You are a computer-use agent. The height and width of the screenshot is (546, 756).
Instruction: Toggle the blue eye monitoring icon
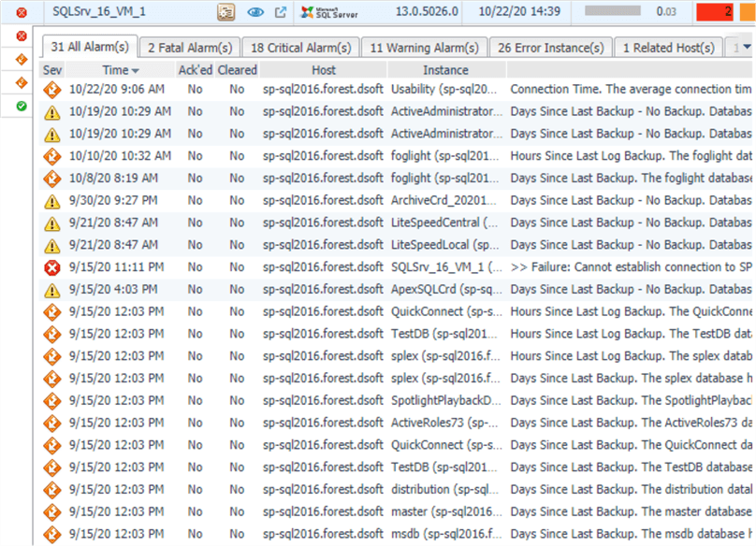(x=255, y=12)
